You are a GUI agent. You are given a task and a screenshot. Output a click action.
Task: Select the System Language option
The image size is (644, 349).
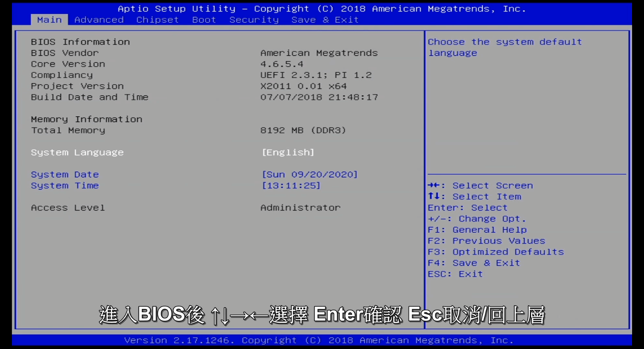coord(77,152)
